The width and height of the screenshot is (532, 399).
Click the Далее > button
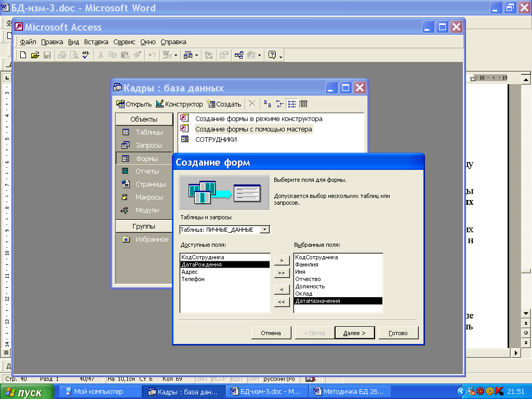pyautogui.click(x=354, y=333)
